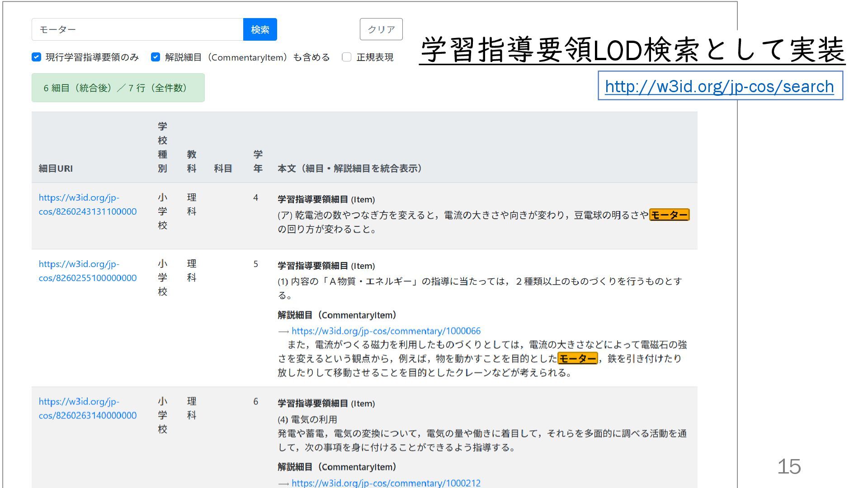The image size is (868, 488).
Task: Open URI link ending 8260263140000000
Action: pyautogui.click(x=87, y=408)
